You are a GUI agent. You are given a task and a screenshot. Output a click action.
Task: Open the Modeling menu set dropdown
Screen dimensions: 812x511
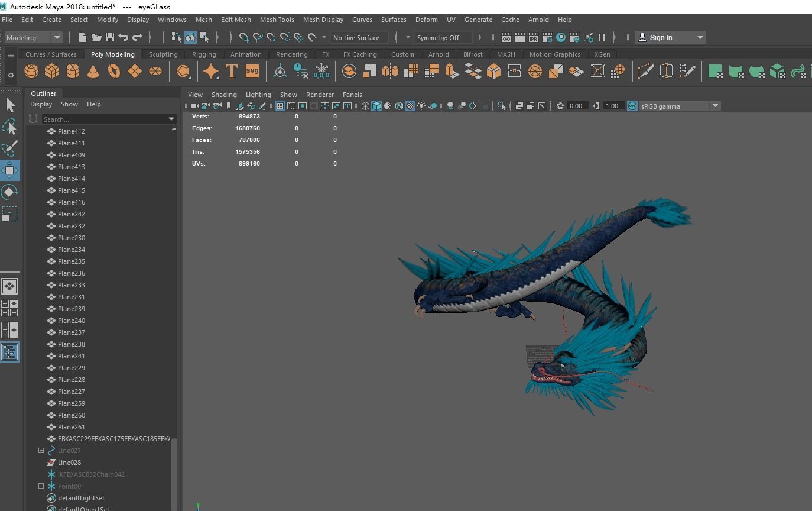(x=33, y=37)
